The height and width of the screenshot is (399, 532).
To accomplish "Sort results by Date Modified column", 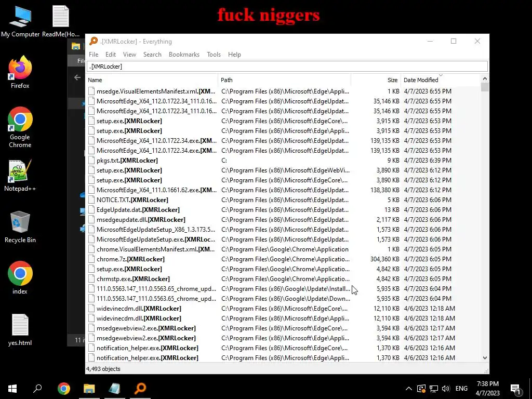I will pyautogui.click(x=441, y=80).
